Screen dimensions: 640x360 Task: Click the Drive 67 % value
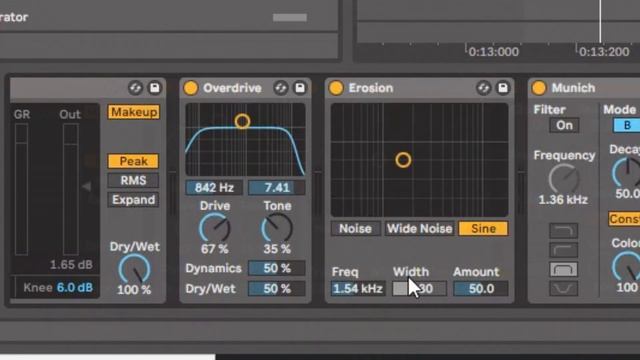215,249
